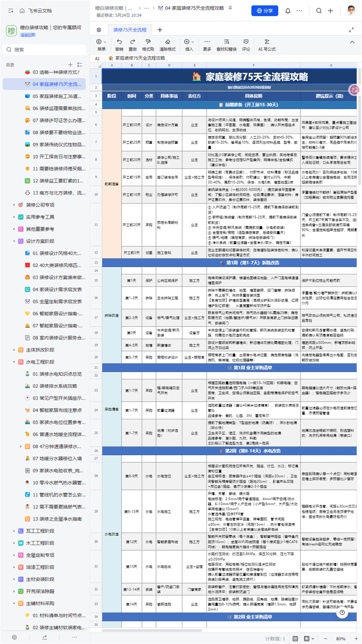Select all cells corner button
This screenshot has height=644, width=362.
point(96,65)
